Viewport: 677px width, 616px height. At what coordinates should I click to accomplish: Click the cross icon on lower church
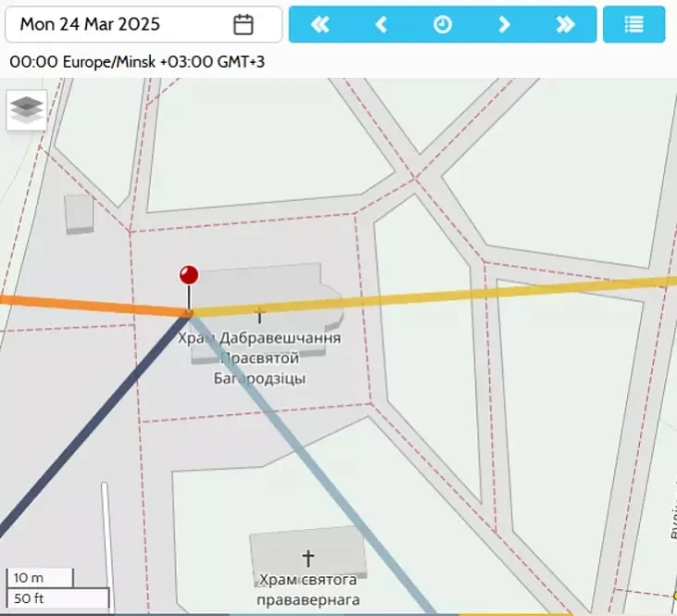click(308, 558)
